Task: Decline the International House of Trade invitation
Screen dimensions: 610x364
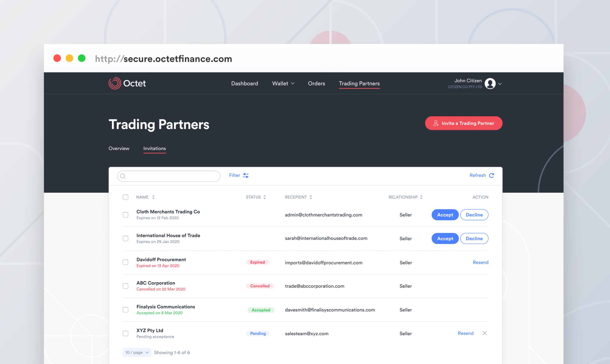Action: (x=474, y=238)
